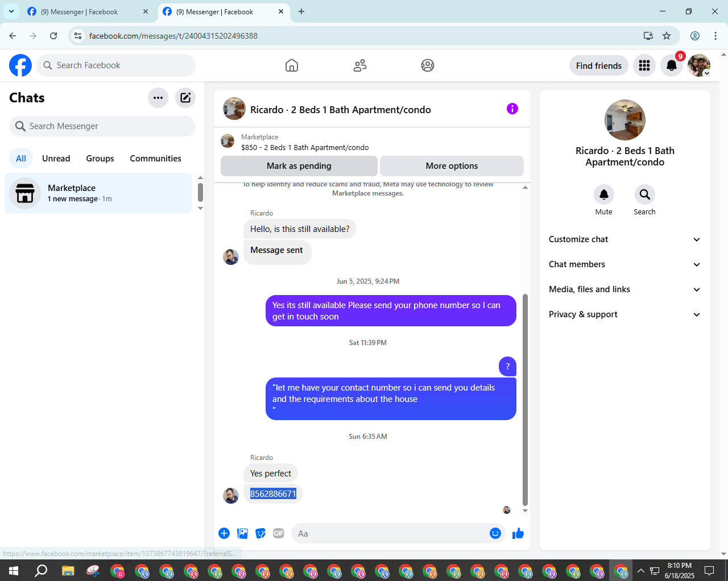Image resolution: width=728 pixels, height=581 pixels.
Task: Open new browser tab
Action: coord(301,11)
